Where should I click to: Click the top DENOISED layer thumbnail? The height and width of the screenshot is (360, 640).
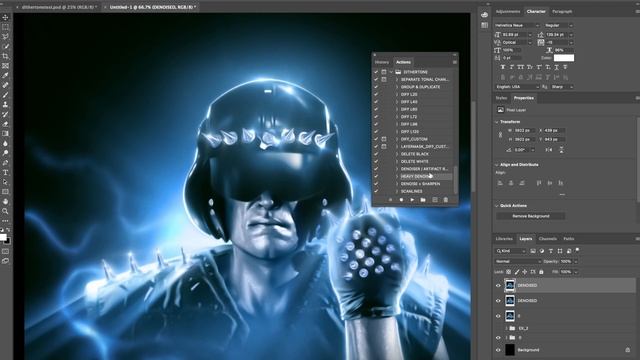click(510, 285)
